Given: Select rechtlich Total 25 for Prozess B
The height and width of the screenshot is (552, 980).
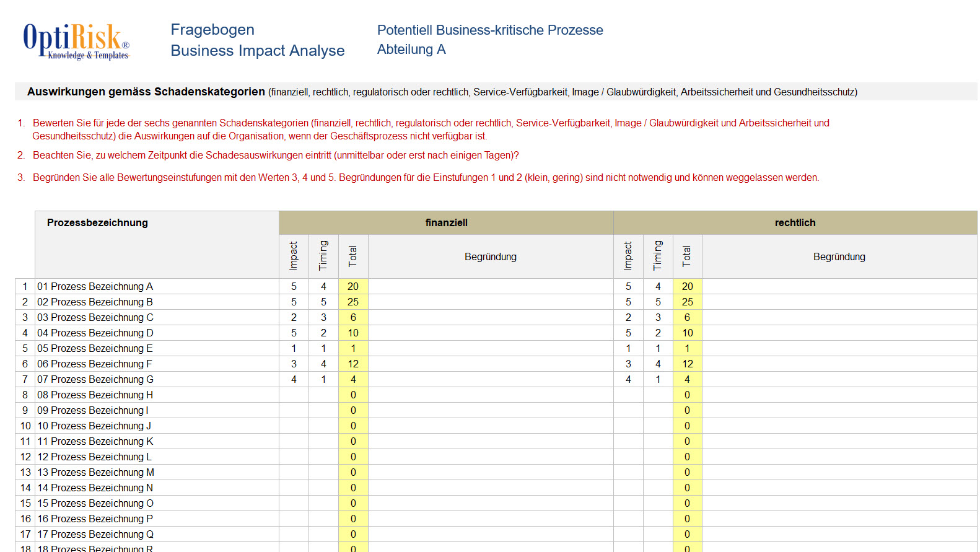Looking at the screenshot, I should tap(687, 302).
